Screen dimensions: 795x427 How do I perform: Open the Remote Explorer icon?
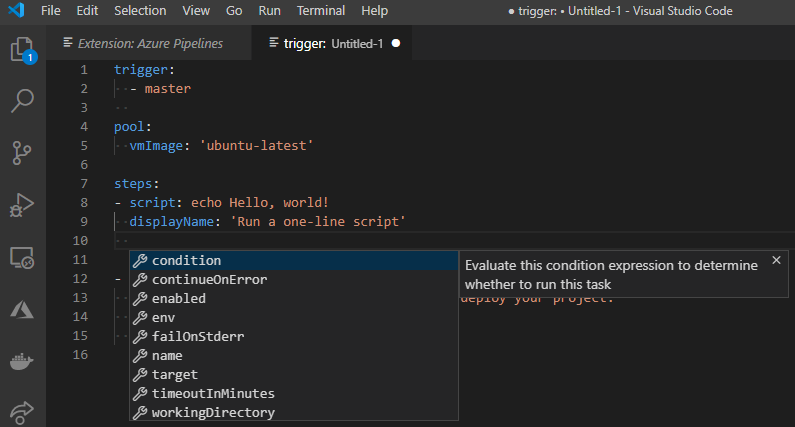point(22,258)
